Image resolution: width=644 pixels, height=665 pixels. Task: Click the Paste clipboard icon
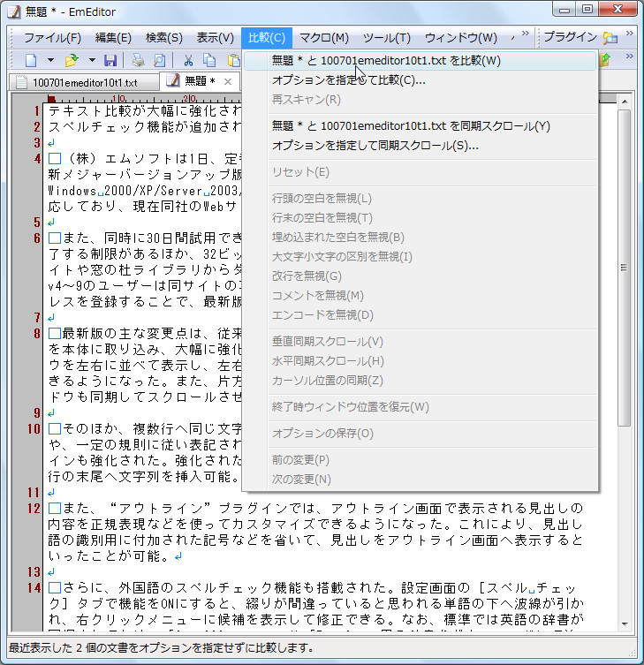234,60
